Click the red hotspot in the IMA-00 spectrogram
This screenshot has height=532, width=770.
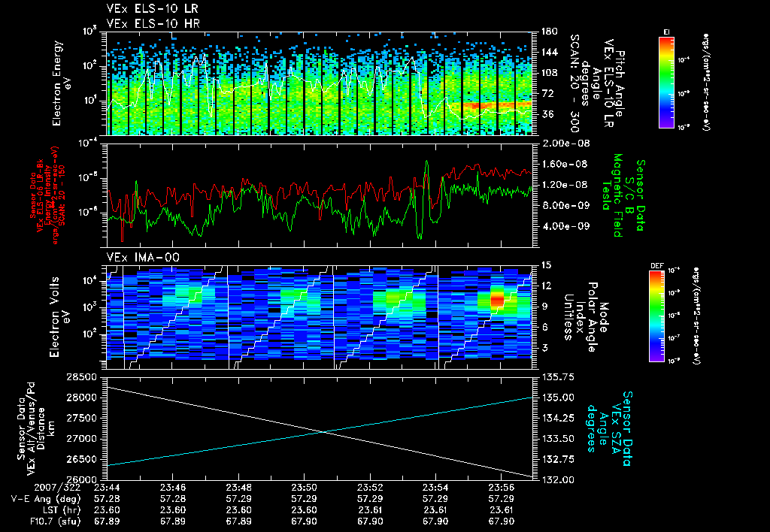497,299
